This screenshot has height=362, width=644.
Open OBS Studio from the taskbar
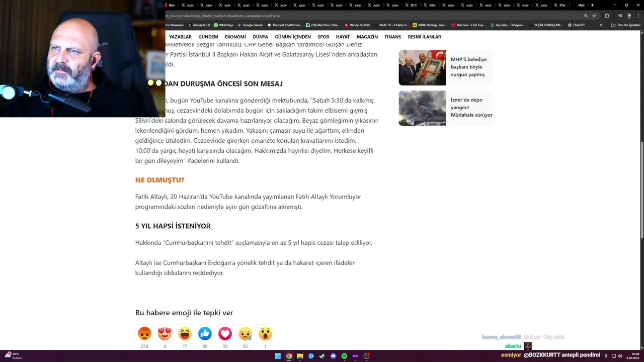click(x=366, y=356)
